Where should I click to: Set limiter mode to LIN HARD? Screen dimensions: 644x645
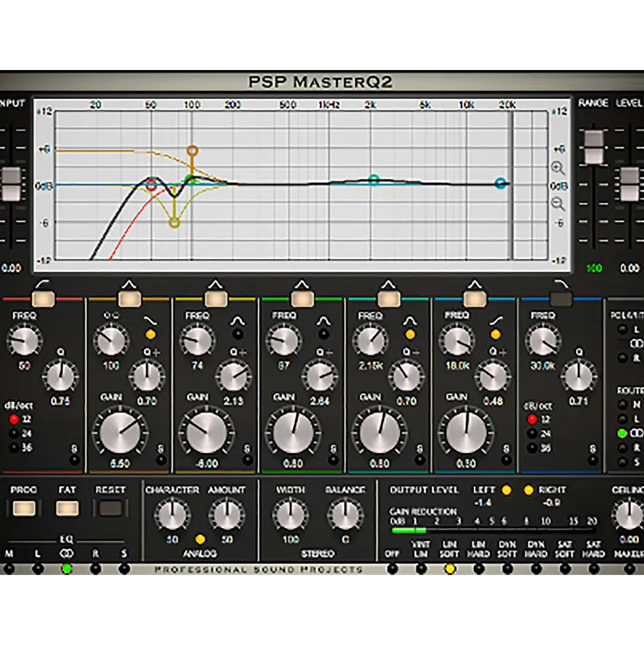point(478,569)
